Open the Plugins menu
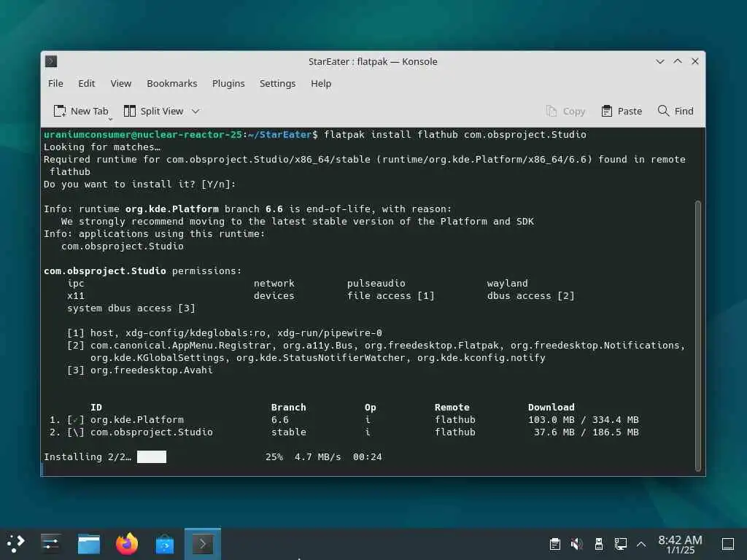The image size is (747, 560). 228,83
